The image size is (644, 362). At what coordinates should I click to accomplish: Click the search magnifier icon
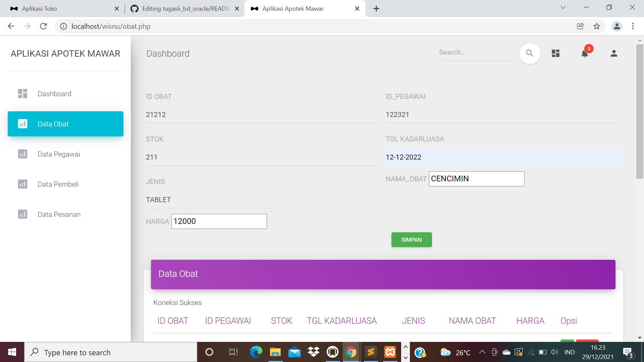(530, 53)
